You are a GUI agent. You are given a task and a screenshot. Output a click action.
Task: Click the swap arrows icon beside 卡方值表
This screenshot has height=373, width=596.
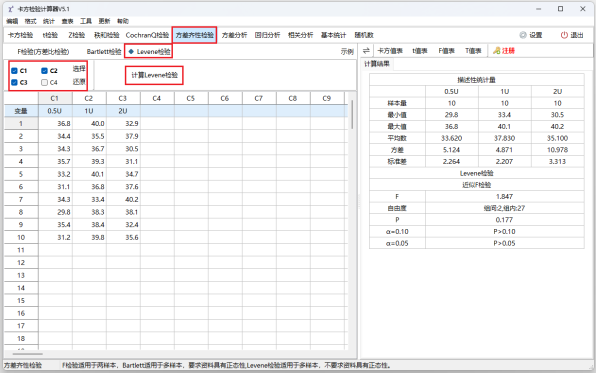[x=366, y=51]
